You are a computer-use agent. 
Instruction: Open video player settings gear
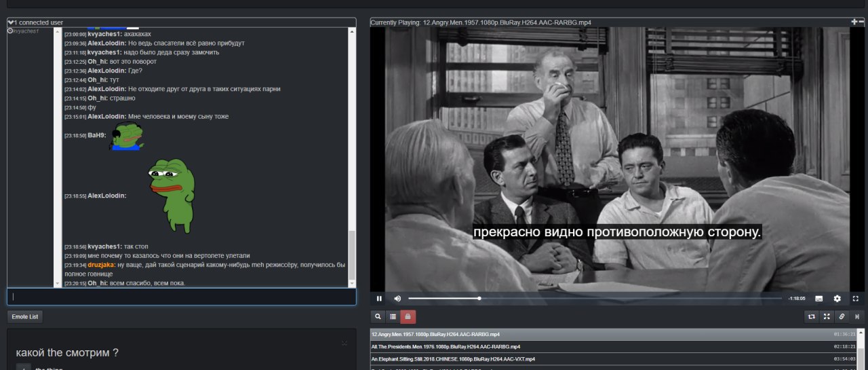click(x=837, y=299)
